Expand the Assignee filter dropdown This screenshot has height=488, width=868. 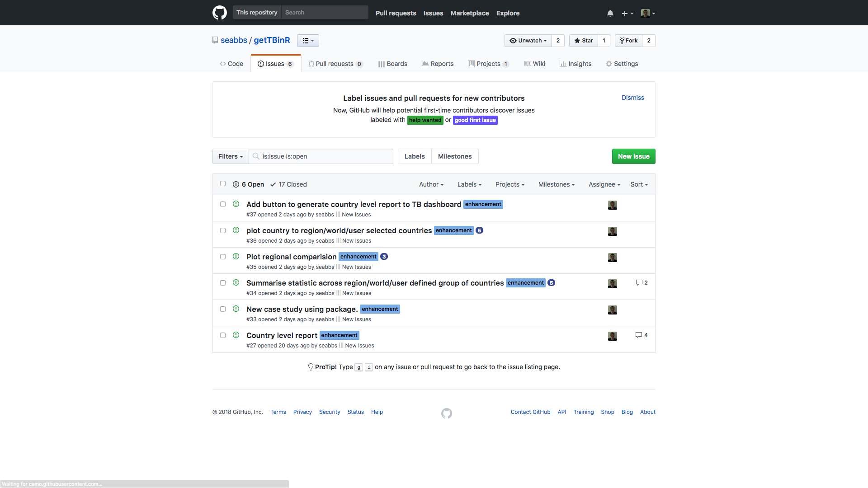[604, 184]
